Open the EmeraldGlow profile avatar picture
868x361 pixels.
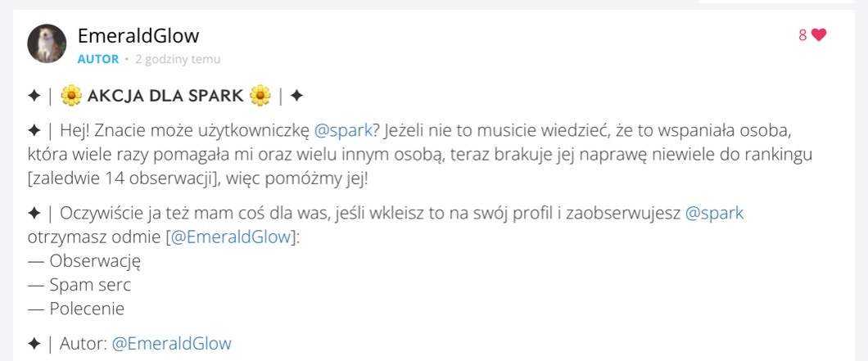[x=47, y=43]
